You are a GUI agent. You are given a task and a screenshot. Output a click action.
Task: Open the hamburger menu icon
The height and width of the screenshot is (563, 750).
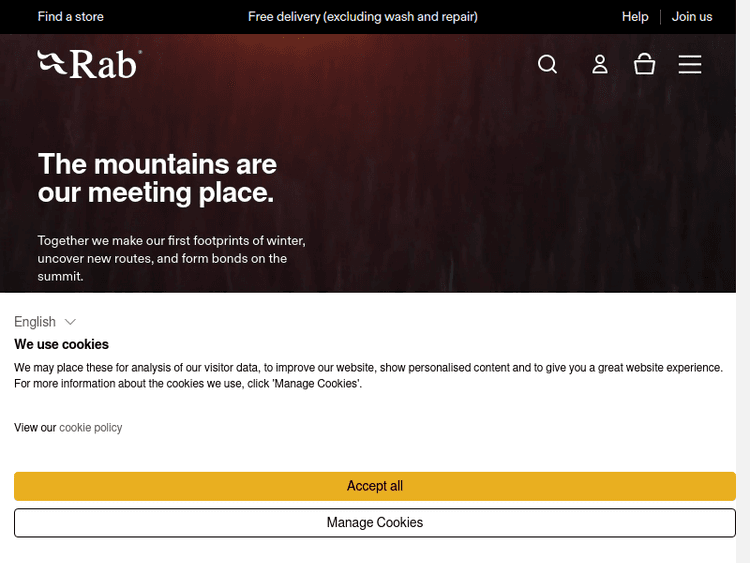(x=690, y=64)
